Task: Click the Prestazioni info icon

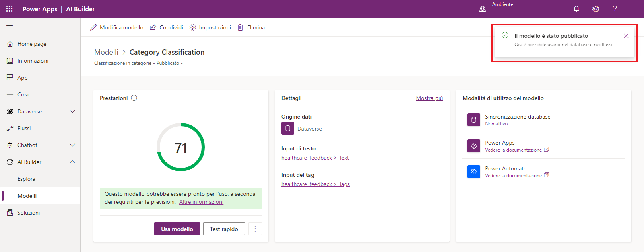Action: click(134, 98)
